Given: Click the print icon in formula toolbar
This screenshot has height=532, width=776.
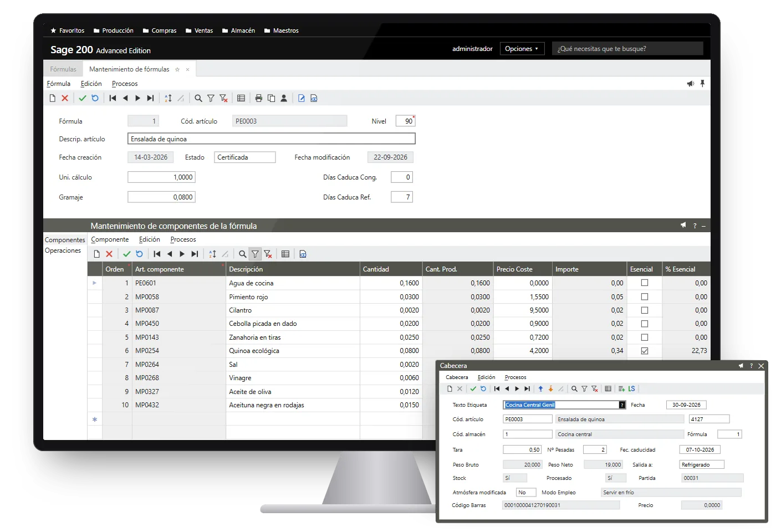Looking at the screenshot, I should point(258,98).
